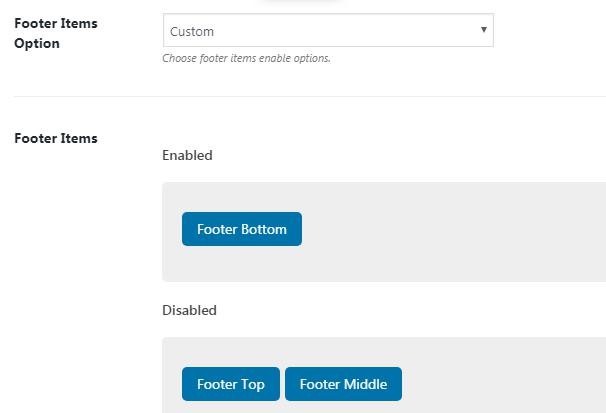This screenshot has width=606, height=413.
Task: Click the Disabled heading
Action: (x=189, y=310)
